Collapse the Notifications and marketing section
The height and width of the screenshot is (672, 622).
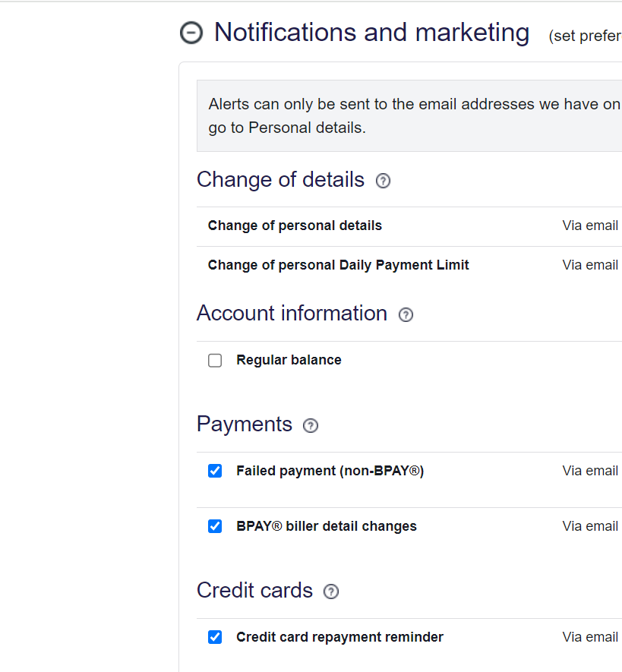[x=191, y=33]
